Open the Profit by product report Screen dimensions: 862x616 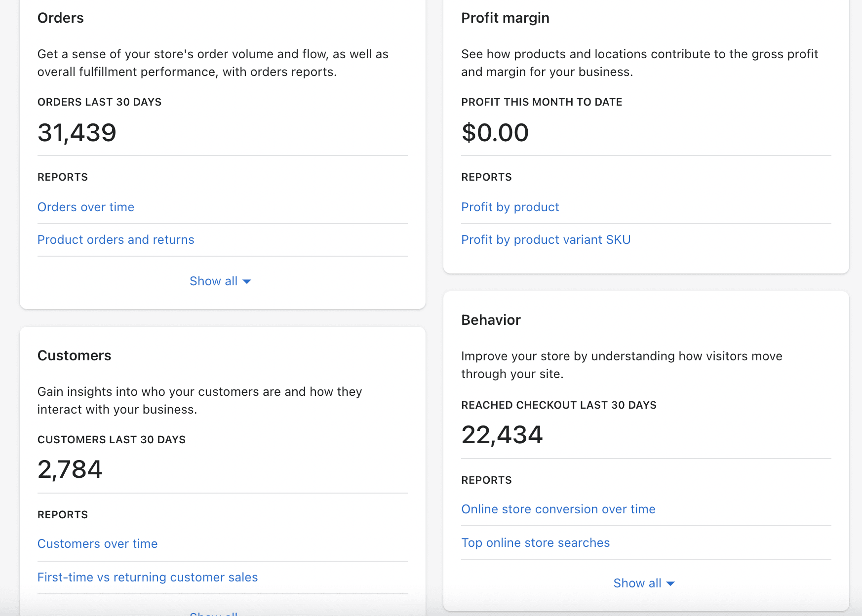[510, 207]
